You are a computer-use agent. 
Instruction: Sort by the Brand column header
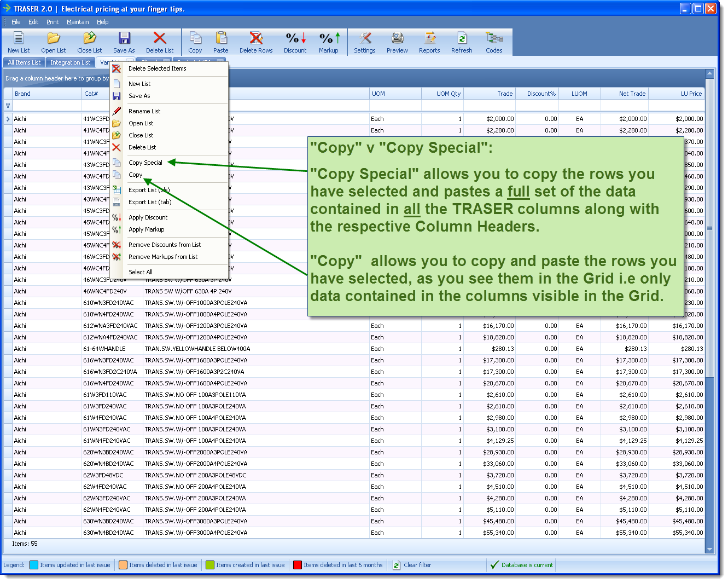click(47, 94)
